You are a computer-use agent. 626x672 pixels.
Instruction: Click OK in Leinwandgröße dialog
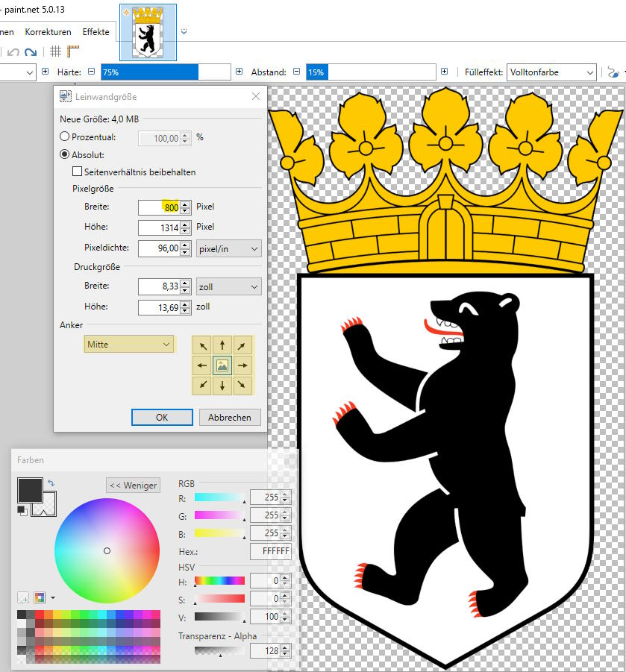(162, 418)
